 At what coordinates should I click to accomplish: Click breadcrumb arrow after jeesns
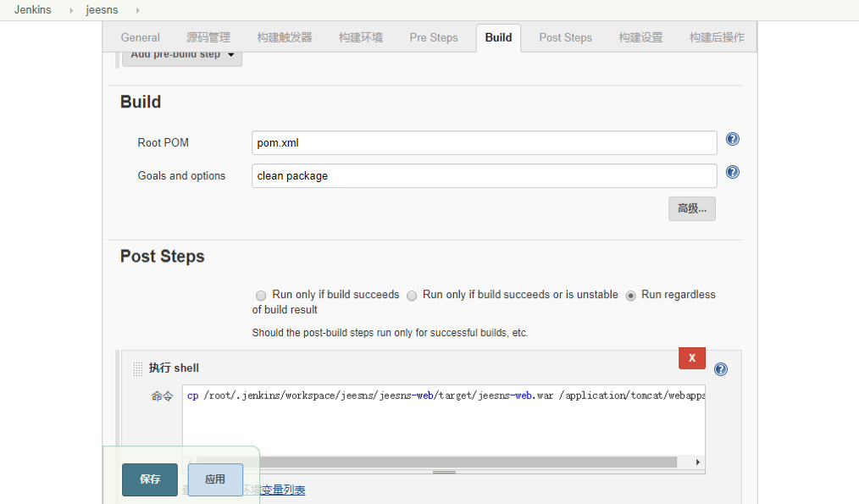tap(137, 10)
